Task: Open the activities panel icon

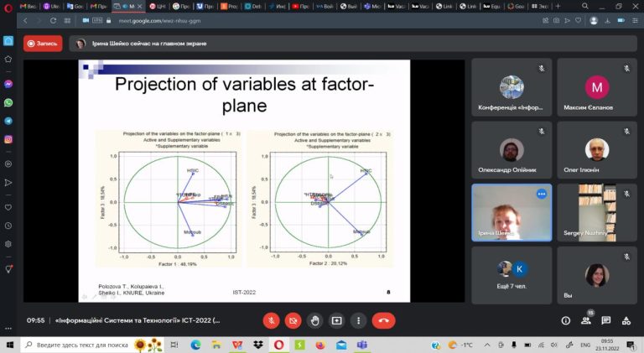Action: [626, 320]
